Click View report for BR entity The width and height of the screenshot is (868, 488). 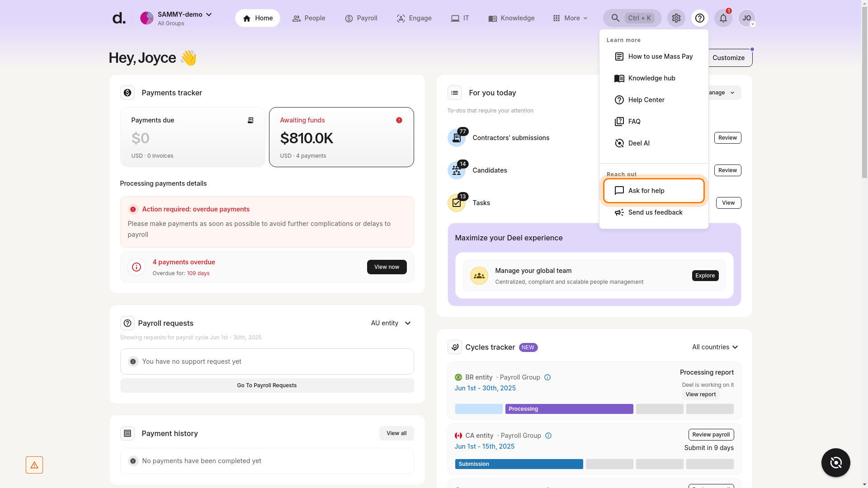[700, 394]
